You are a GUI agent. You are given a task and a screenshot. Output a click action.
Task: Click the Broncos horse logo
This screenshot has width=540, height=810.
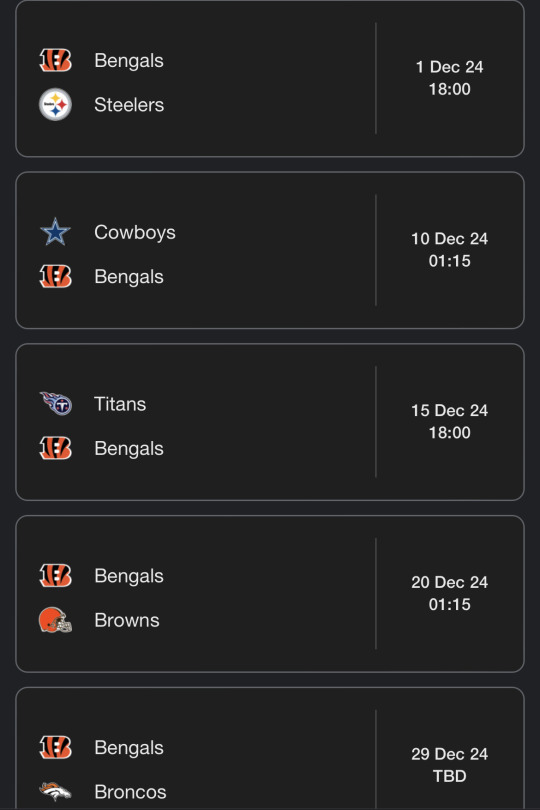(x=55, y=791)
